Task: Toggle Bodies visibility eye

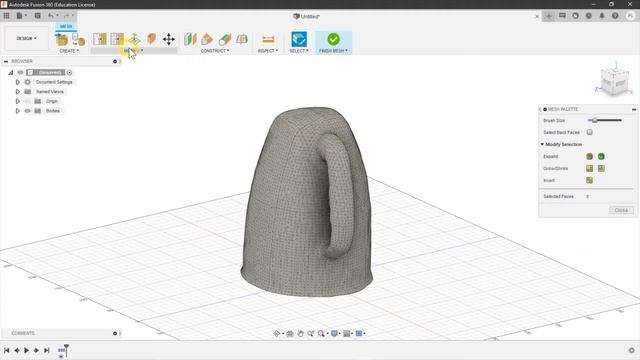Action: 28,111
